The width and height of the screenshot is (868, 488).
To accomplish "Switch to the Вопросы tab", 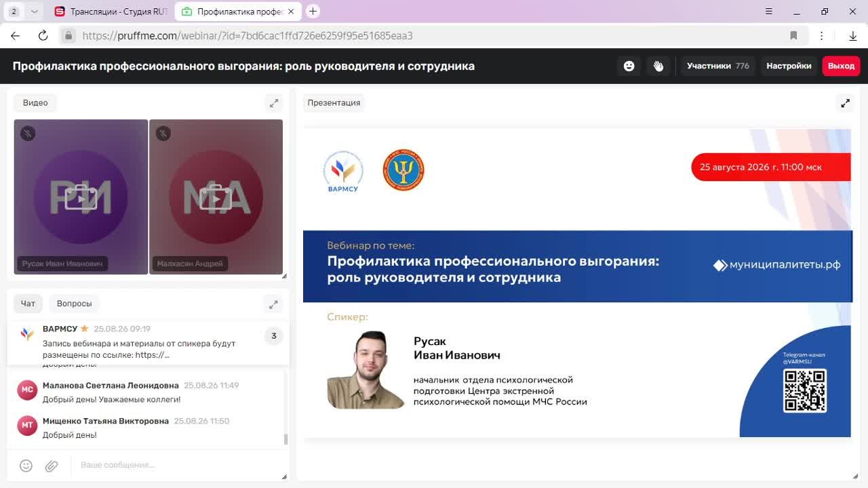I will [x=74, y=303].
